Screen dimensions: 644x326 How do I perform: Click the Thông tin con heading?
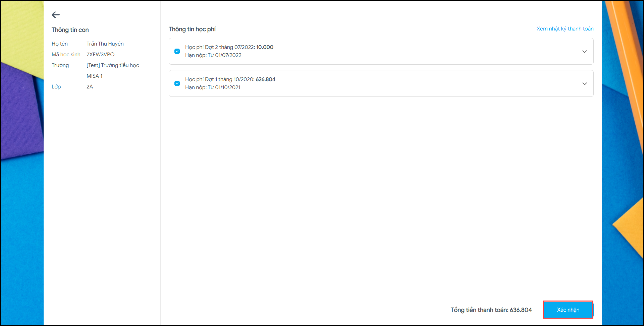(70, 30)
